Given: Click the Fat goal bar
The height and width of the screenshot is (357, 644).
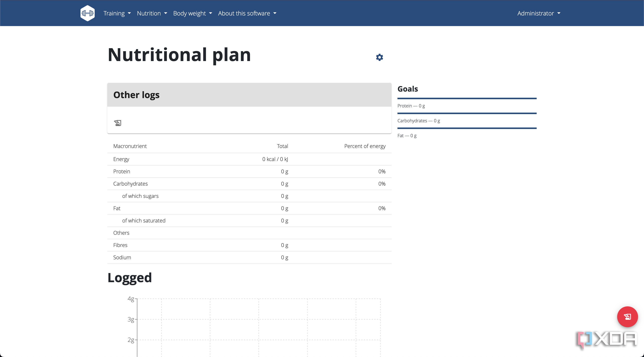Looking at the screenshot, I should [x=467, y=128].
